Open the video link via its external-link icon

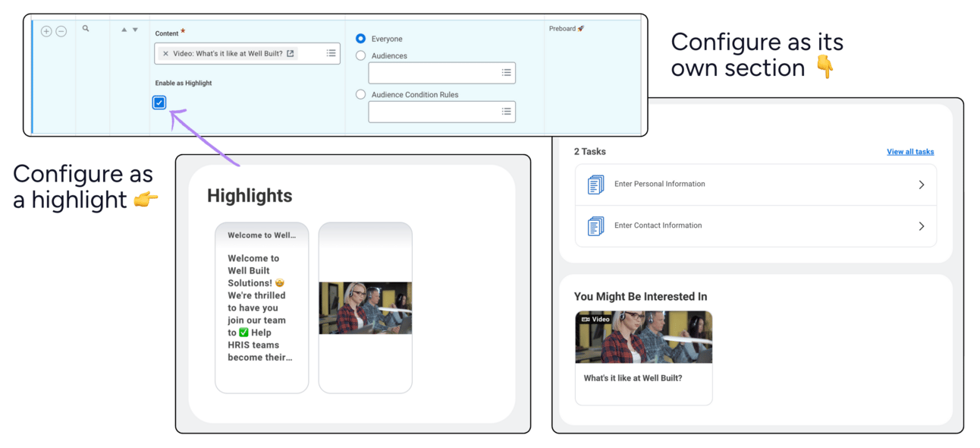(x=291, y=53)
